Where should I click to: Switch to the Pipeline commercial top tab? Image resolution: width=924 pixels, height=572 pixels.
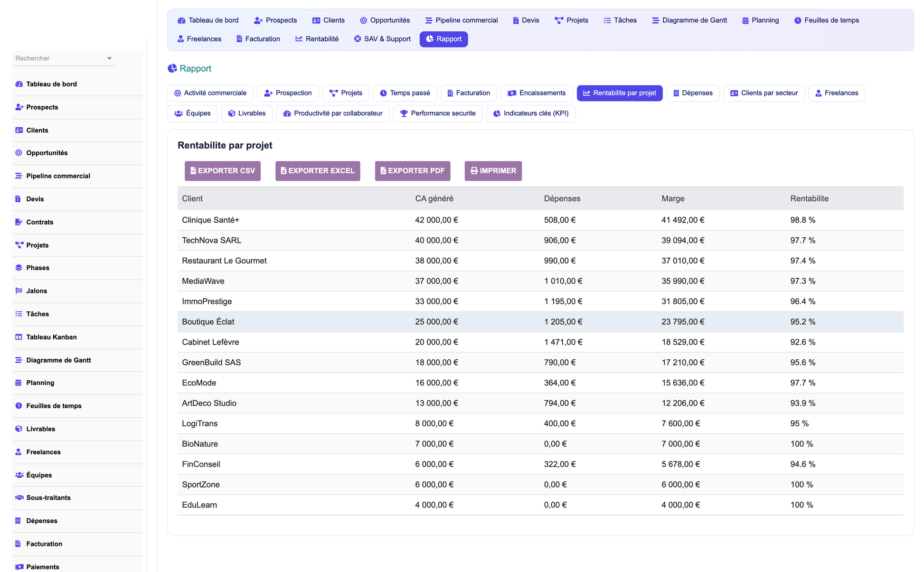pos(462,20)
